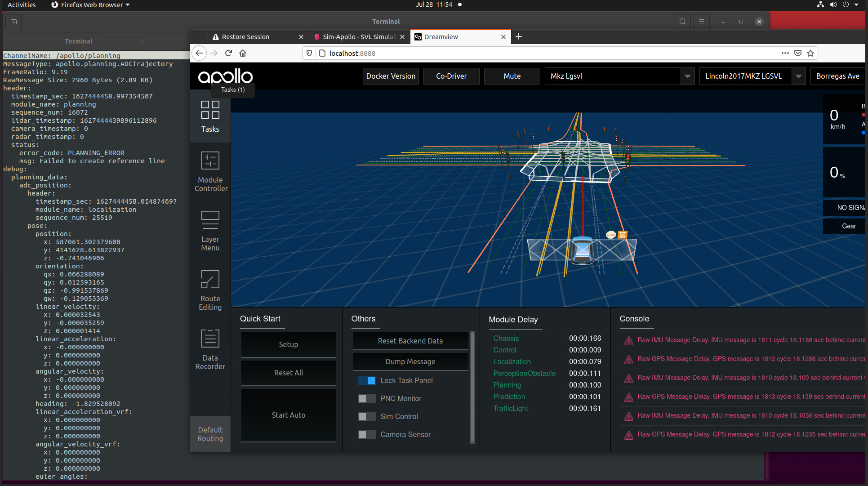Open the Tasks panel in Dreamview sidebar
The width and height of the screenshot is (868, 486).
point(210,117)
